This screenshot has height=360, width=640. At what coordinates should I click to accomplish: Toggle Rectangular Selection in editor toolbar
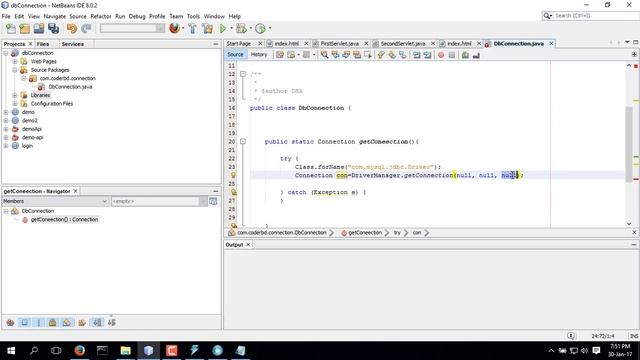pyautogui.click(x=368, y=55)
